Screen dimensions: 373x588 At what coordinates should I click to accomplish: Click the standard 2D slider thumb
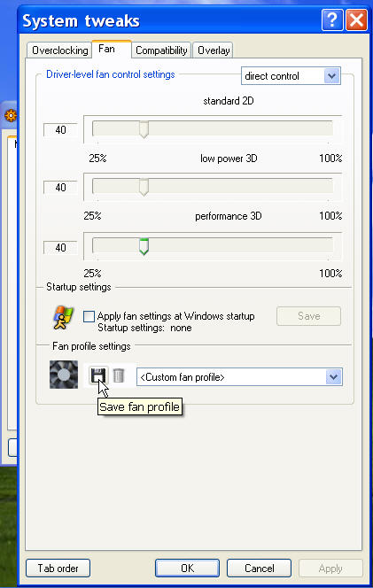(144, 129)
